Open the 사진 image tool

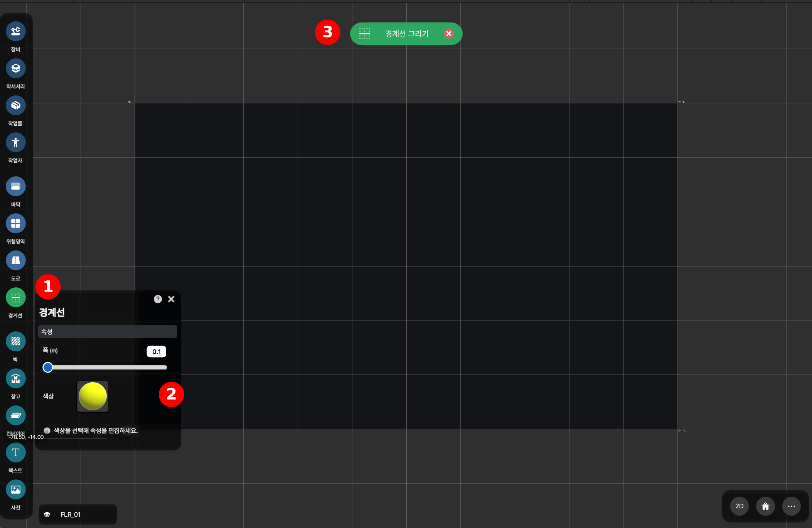click(x=15, y=489)
